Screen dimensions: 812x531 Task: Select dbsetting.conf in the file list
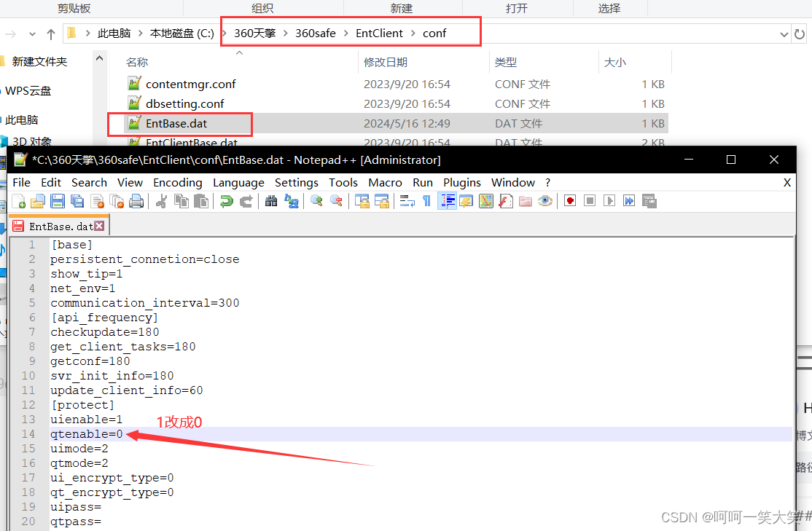185,103
